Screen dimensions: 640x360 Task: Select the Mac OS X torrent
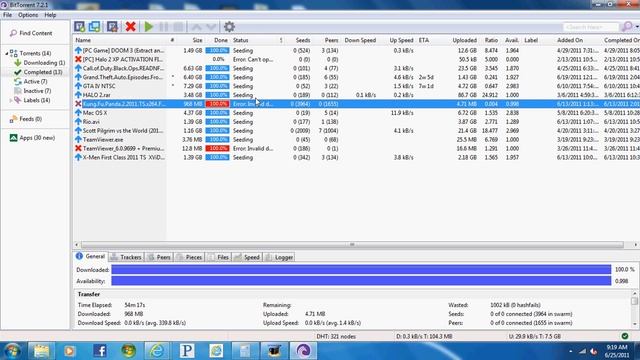95,113
